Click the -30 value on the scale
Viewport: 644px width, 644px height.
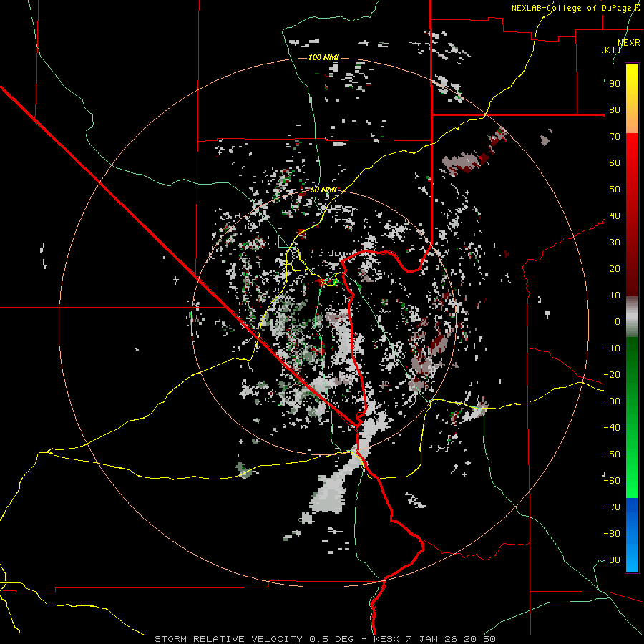612,401
